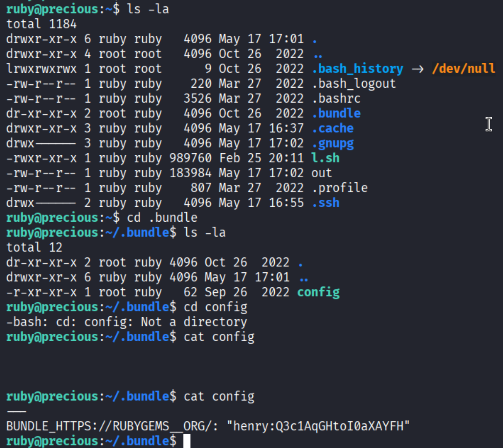Image resolution: width=503 pixels, height=448 pixels.
Task: Click the 'total 12' line
Action: point(34,247)
